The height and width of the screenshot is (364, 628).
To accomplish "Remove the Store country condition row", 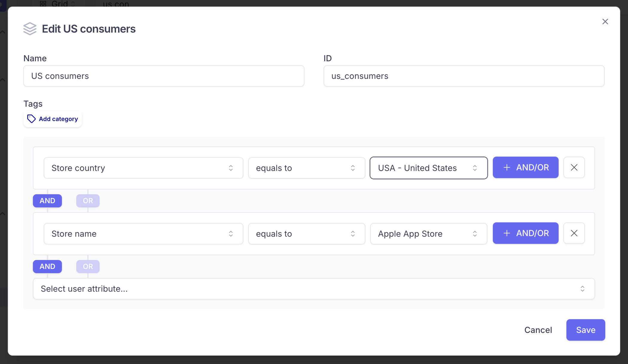I will pyautogui.click(x=574, y=167).
